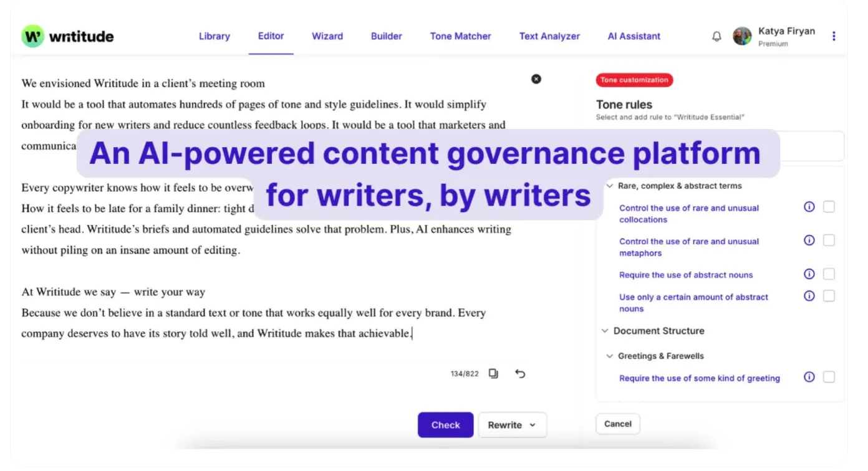
Task: Open the notification bell
Action: pyautogui.click(x=716, y=36)
